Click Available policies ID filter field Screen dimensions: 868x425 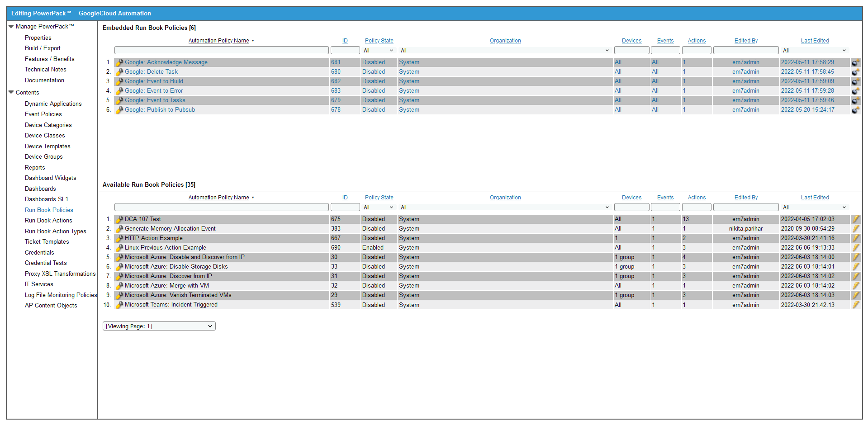coord(345,207)
